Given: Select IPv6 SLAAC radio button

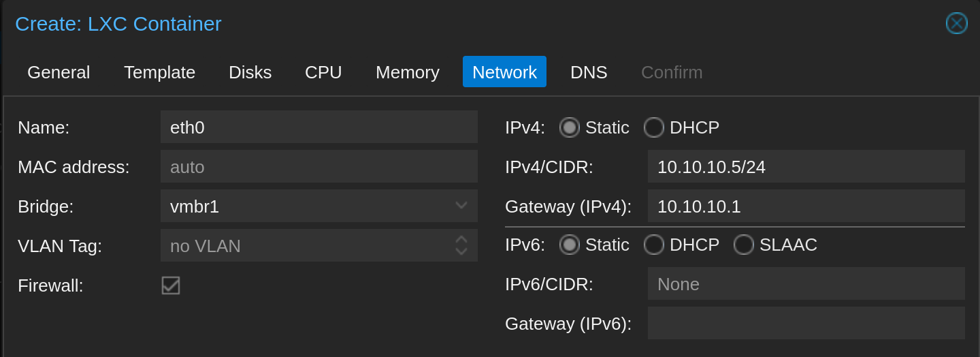Looking at the screenshot, I should pyautogui.click(x=744, y=245).
